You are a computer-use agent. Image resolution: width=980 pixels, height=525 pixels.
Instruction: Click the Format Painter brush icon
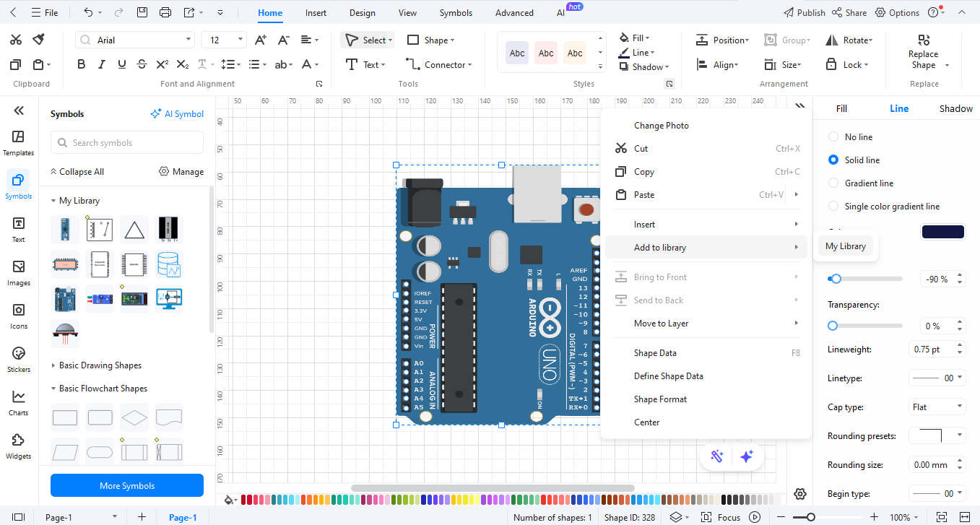39,40
